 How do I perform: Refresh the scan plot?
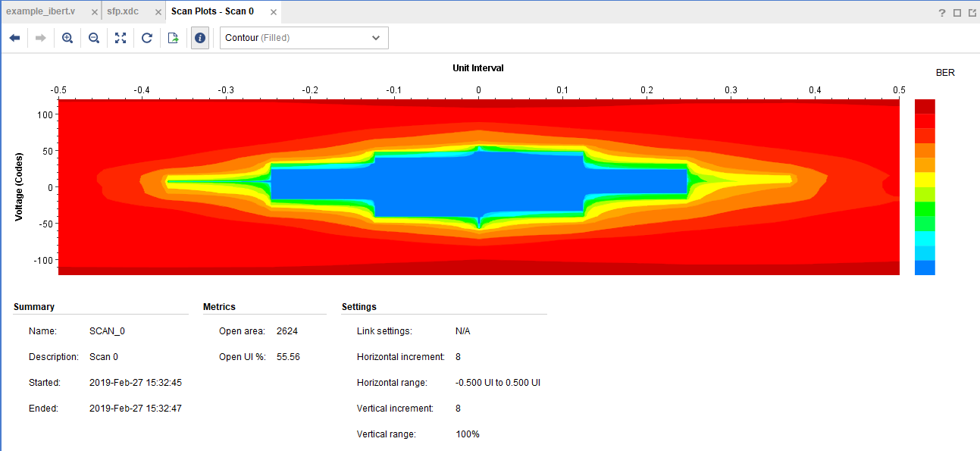147,38
